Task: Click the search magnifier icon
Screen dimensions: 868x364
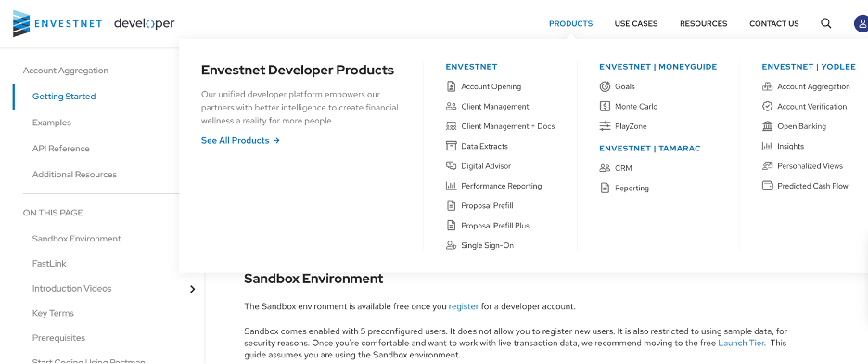Action: pyautogui.click(x=826, y=23)
